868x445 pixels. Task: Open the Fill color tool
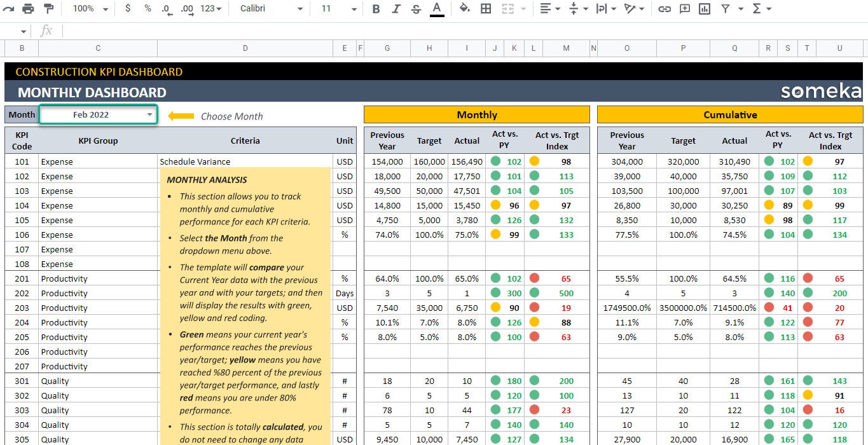coord(464,9)
